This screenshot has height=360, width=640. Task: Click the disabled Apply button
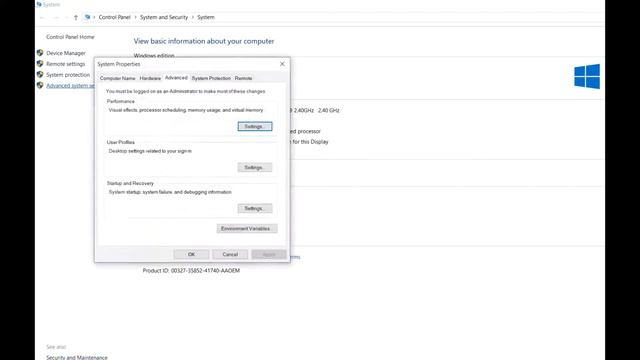tap(269, 254)
